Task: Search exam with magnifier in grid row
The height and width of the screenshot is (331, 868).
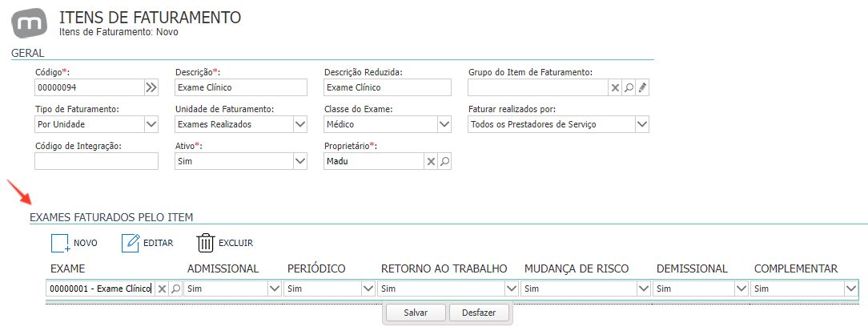Action: (x=175, y=289)
